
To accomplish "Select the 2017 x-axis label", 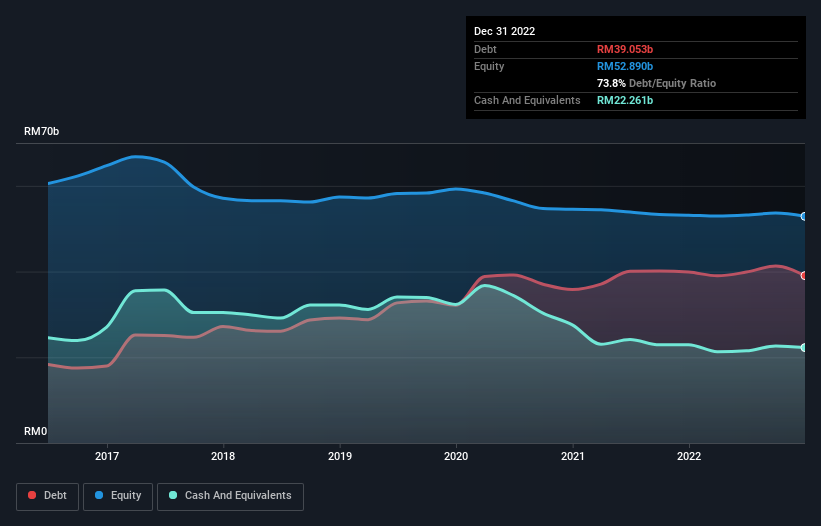I will click(107, 456).
